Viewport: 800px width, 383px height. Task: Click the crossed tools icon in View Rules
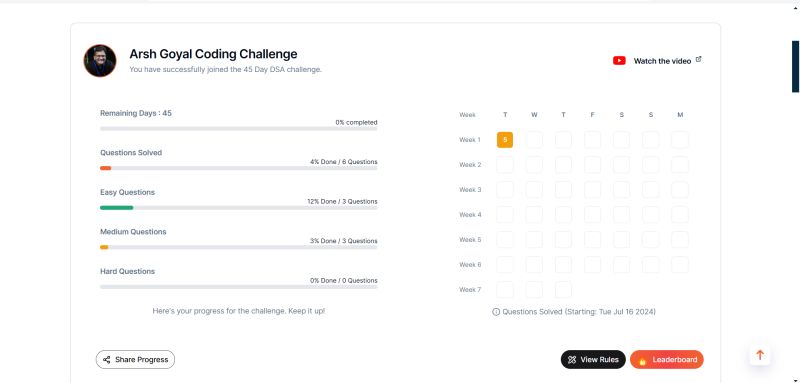[572, 360]
